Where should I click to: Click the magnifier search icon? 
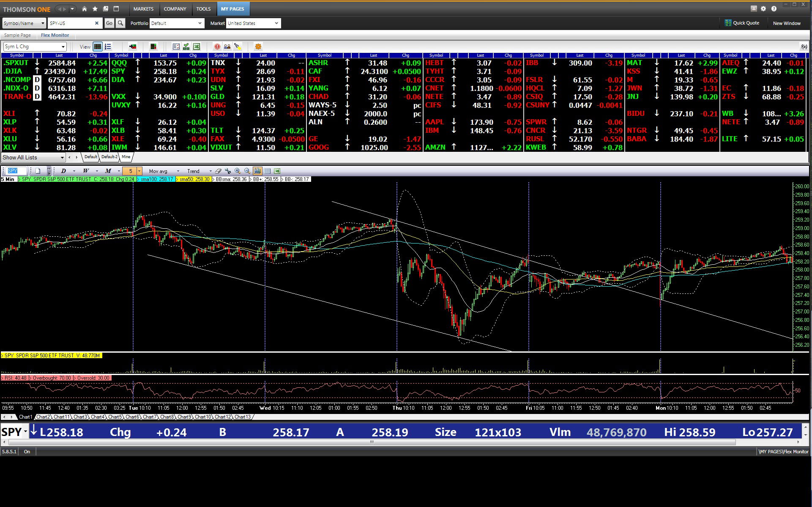[120, 23]
